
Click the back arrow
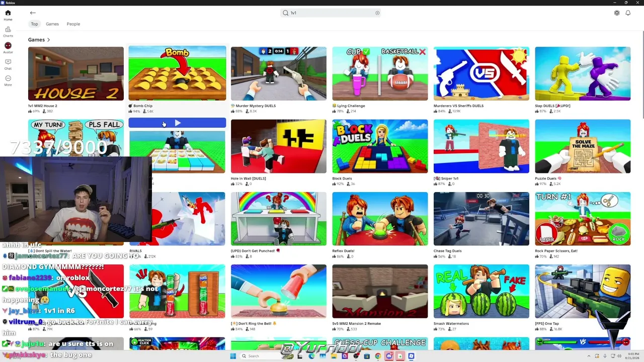point(33,13)
